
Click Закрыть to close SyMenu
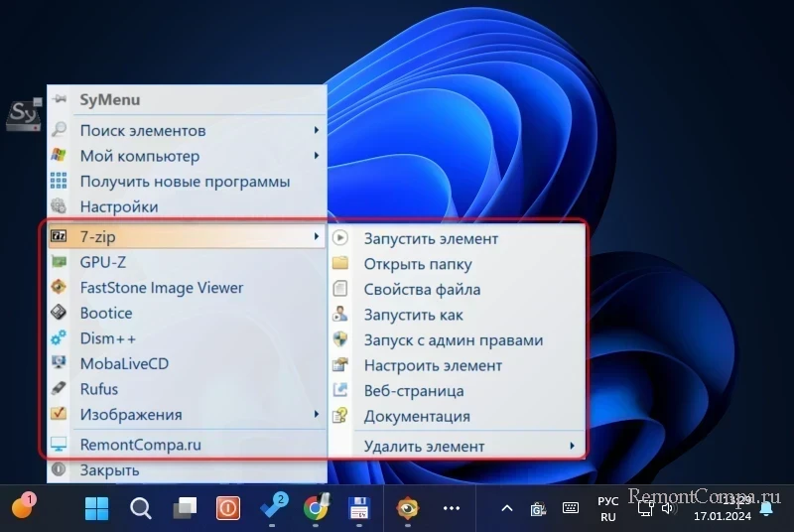(x=109, y=469)
